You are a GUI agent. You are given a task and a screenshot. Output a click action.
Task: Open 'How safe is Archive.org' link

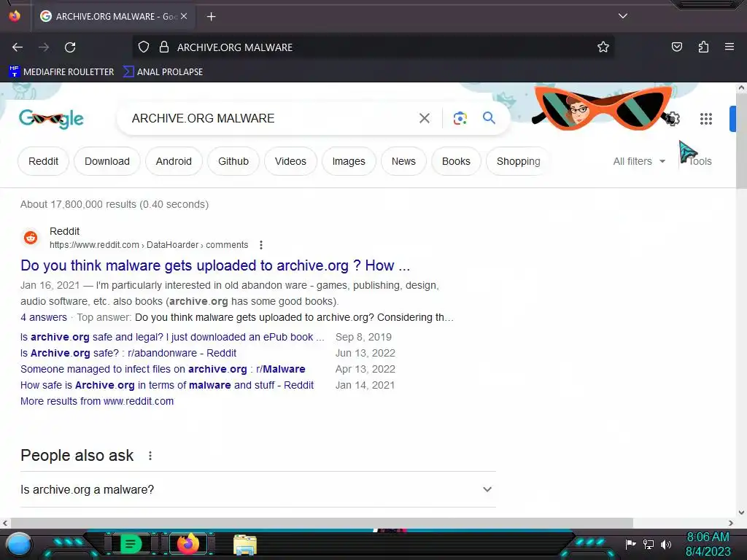pos(167,385)
